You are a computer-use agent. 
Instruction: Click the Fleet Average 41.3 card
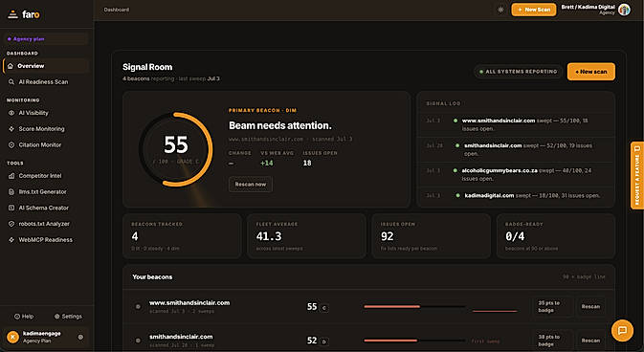[306, 236]
